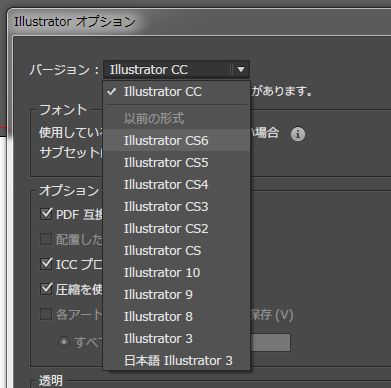
Task: Pick Illustrator 10 version entry
Action: pyautogui.click(x=177, y=272)
